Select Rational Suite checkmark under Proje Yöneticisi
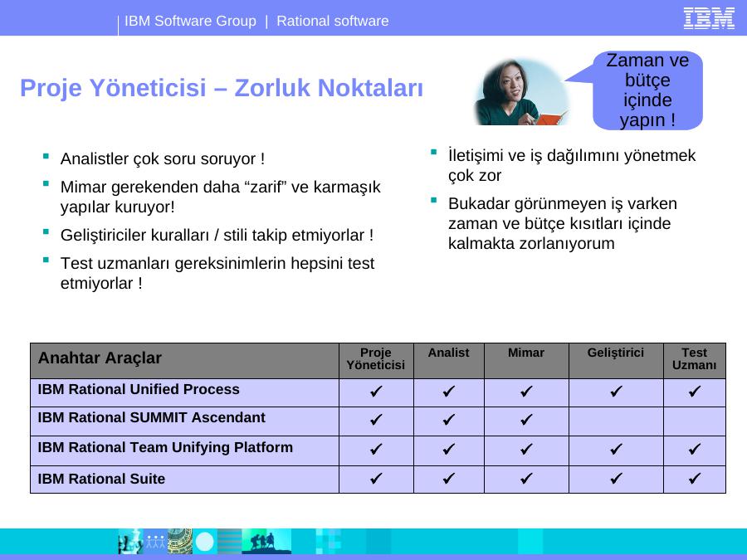This screenshot has width=747, height=560. pos(376,478)
